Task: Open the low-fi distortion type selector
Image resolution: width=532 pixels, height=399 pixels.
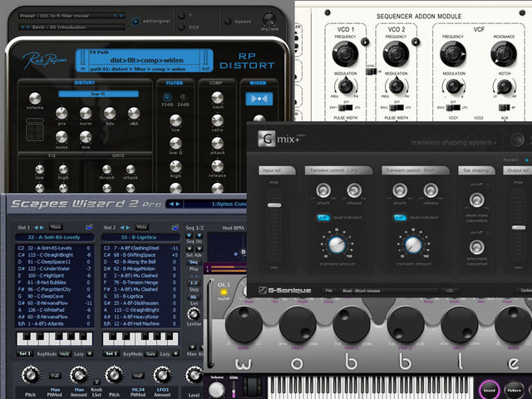Action: (x=98, y=94)
